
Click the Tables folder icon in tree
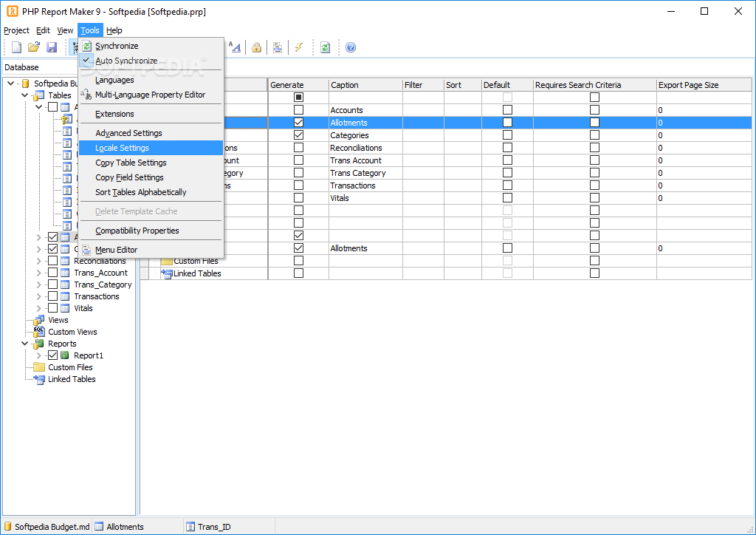point(38,95)
